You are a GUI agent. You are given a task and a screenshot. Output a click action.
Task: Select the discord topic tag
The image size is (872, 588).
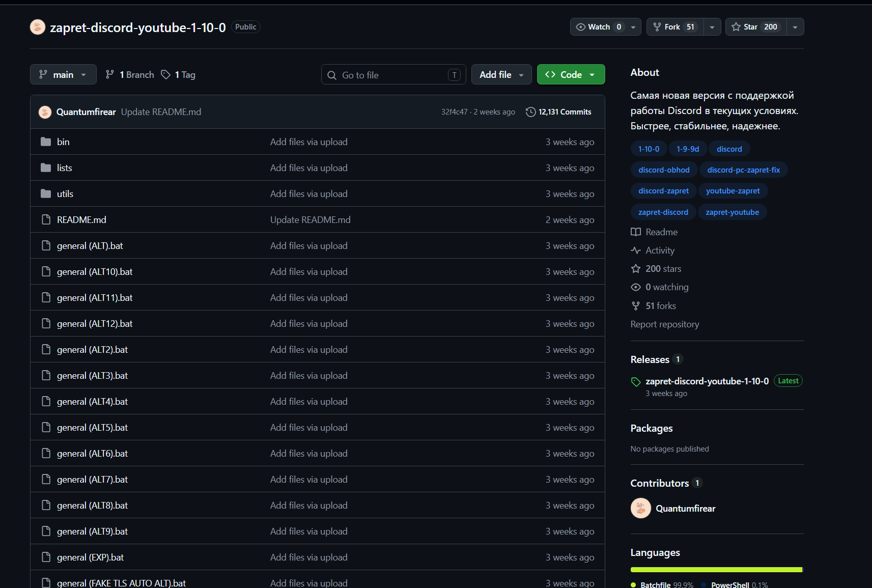729,149
